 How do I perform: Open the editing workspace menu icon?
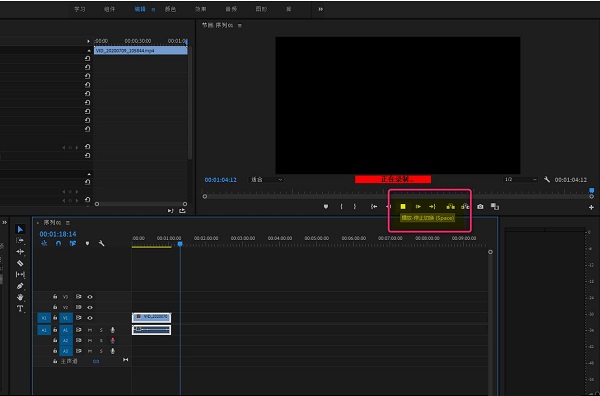153,10
